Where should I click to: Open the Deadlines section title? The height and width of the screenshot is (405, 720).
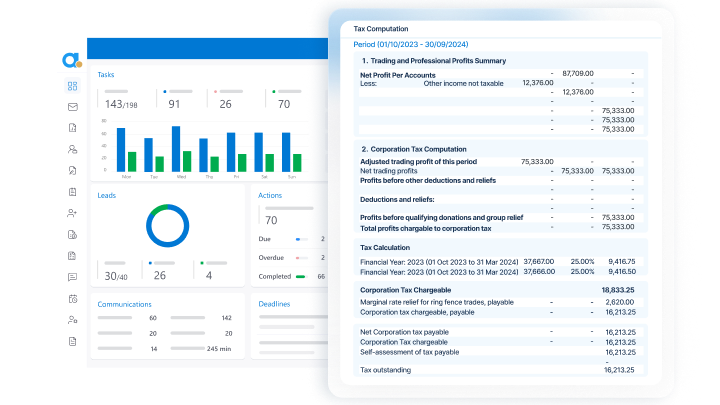(x=274, y=304)
